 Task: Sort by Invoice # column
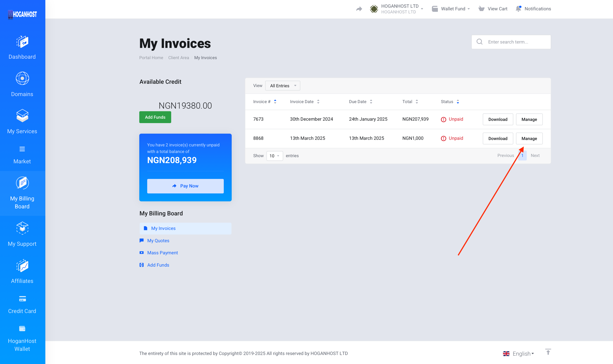click(265, 102)
